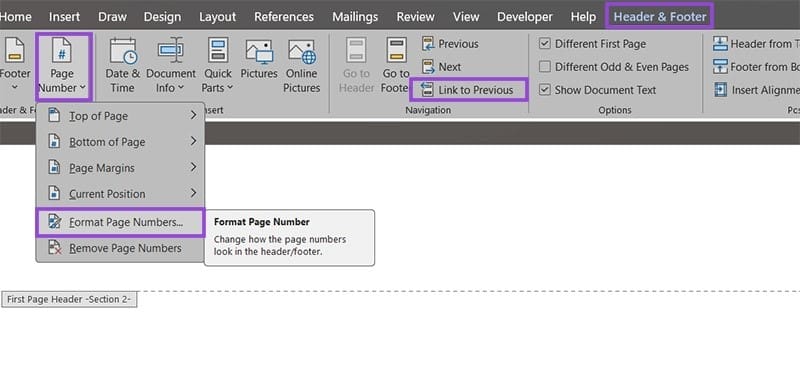This screenshot has height=366, width=800.
Task: Switch to the Mailings tab
Action: (x=355, y=17)
